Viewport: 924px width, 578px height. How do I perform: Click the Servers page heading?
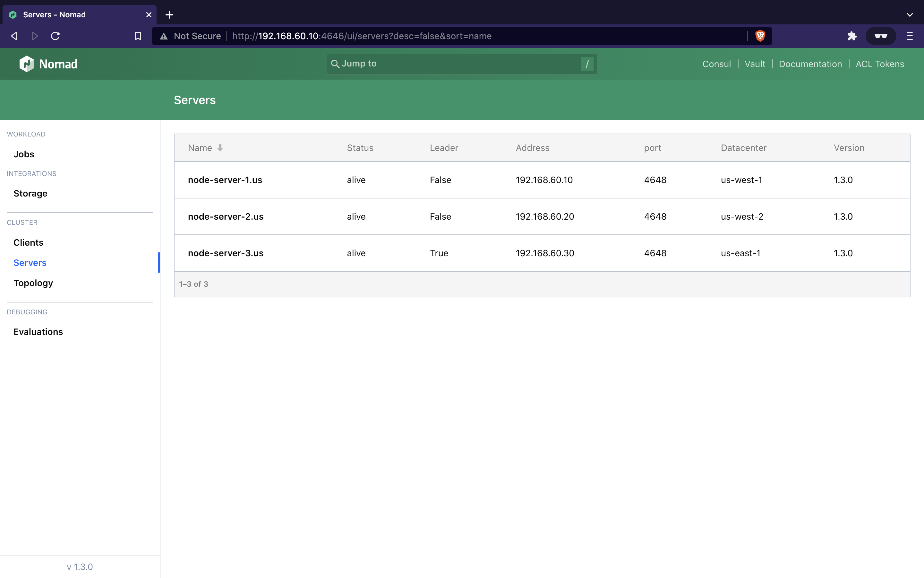click(195, 100)
